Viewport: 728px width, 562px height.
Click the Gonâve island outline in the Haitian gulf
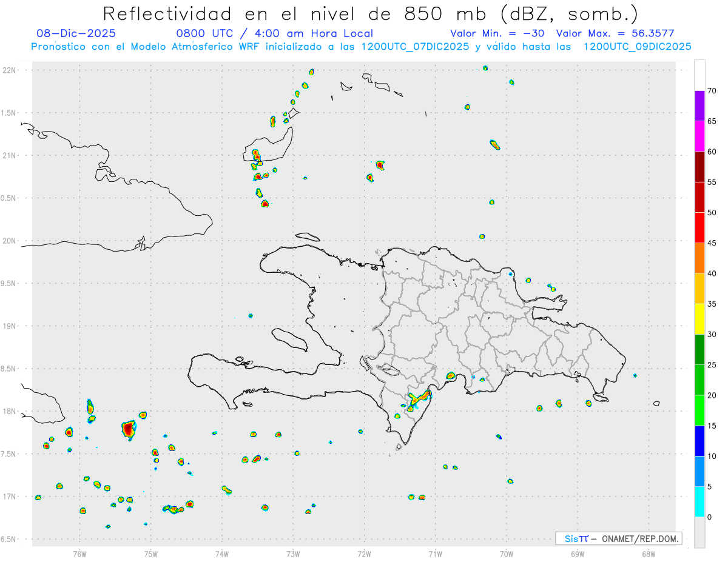(x=289, y=340)
